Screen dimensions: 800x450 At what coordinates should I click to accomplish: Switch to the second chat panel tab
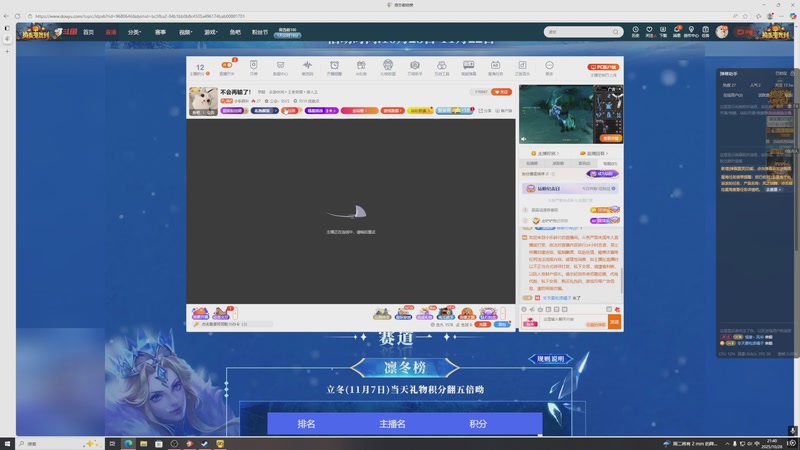pos(558,163)
